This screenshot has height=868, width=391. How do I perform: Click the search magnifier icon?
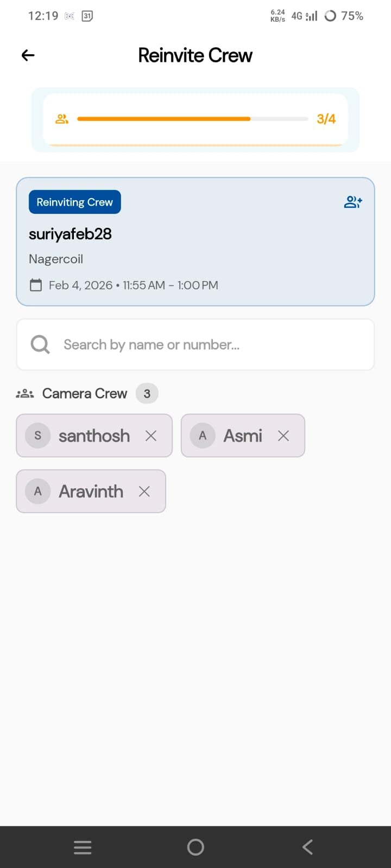(40, 344)
